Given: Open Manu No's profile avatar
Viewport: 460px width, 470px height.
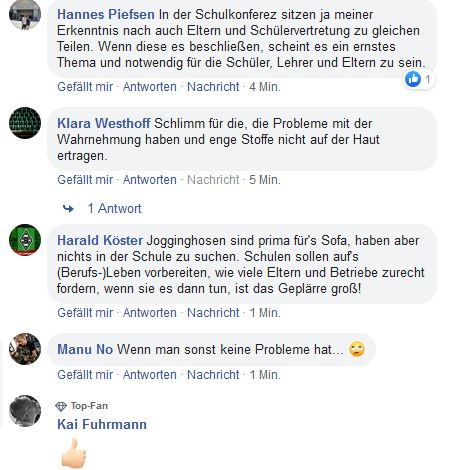Looking at the screenshot, I should (x=25, y=349).
